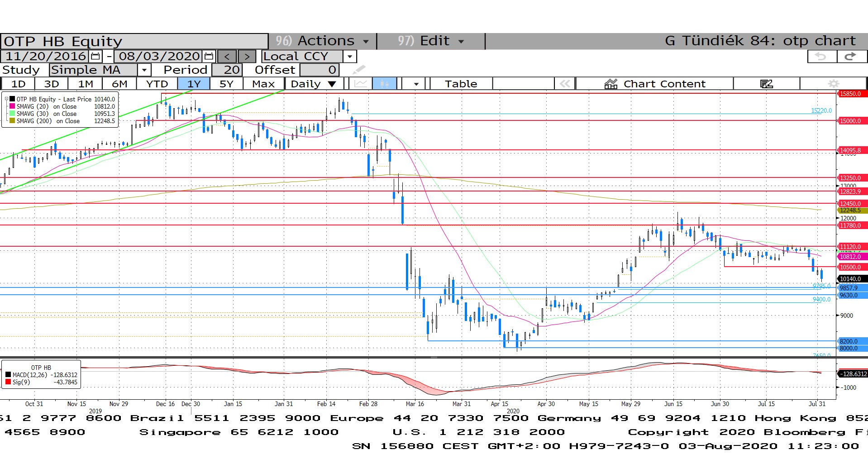Click the 12823.9 price level label
The height and width of the screenshot is (464, 868).
click(853, 191)
